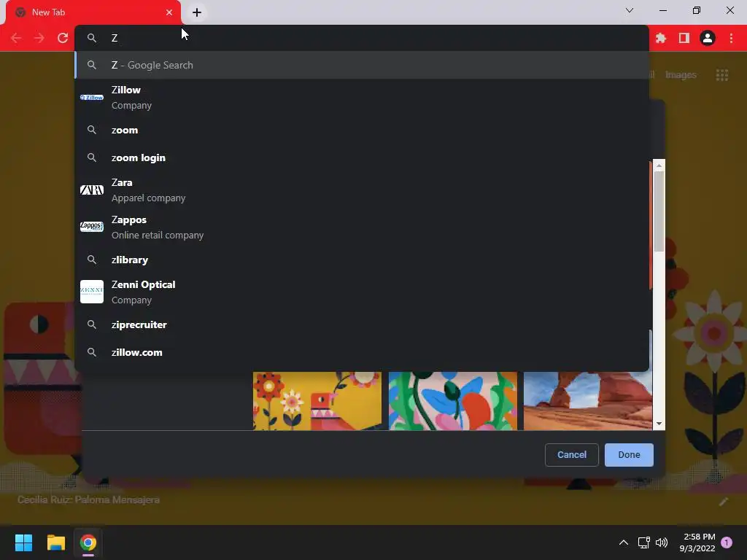Click the 'Zenni Optical' name text
Image resolution: width=747 pixels, height=560 pixels.
[x=144, y=285]
